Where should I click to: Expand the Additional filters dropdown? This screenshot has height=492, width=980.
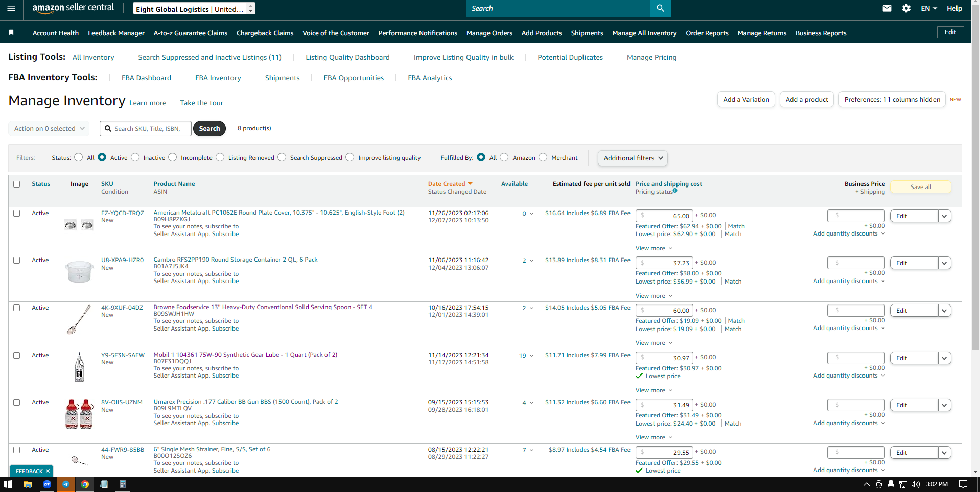(x=633, y=158)
